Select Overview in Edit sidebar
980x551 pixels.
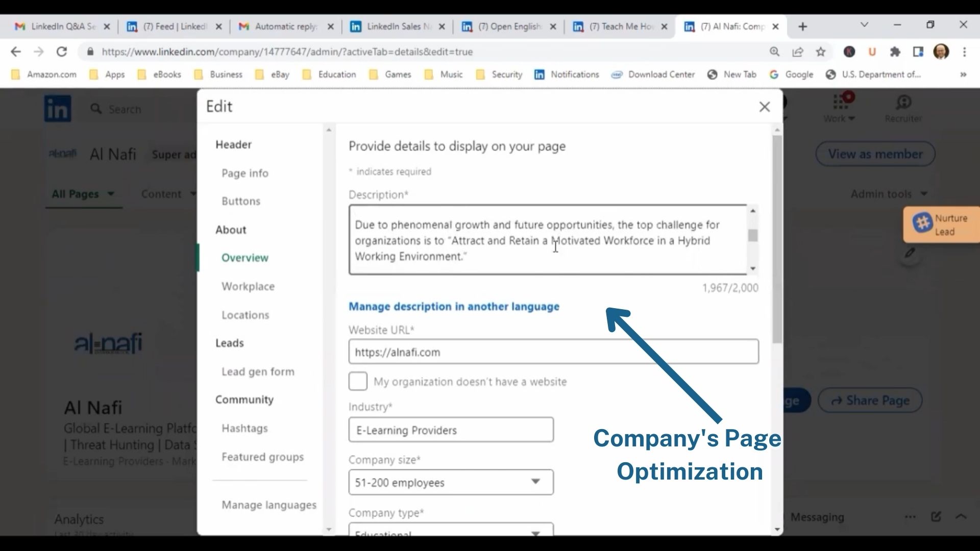(245, 258)
